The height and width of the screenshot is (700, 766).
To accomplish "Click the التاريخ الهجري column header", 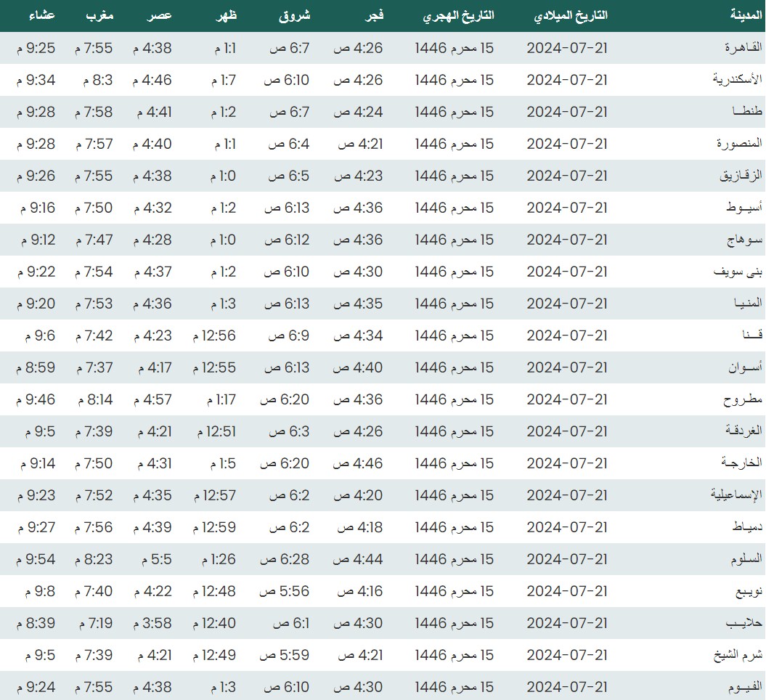I will tap(458, 15).
